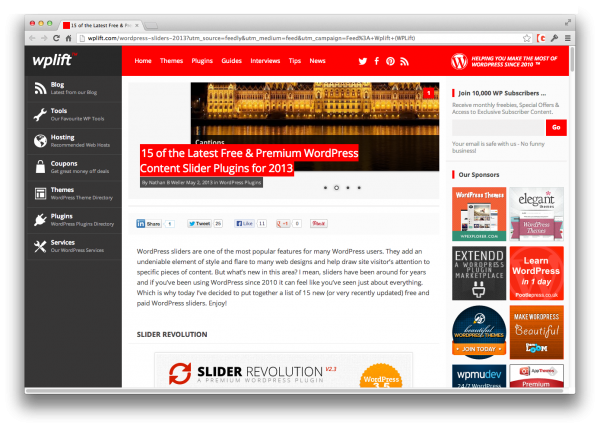The height and width of the screenshot is (428, 600).
Task: Select the fourth slider pagination dot
Action: [x=359, y=188]
